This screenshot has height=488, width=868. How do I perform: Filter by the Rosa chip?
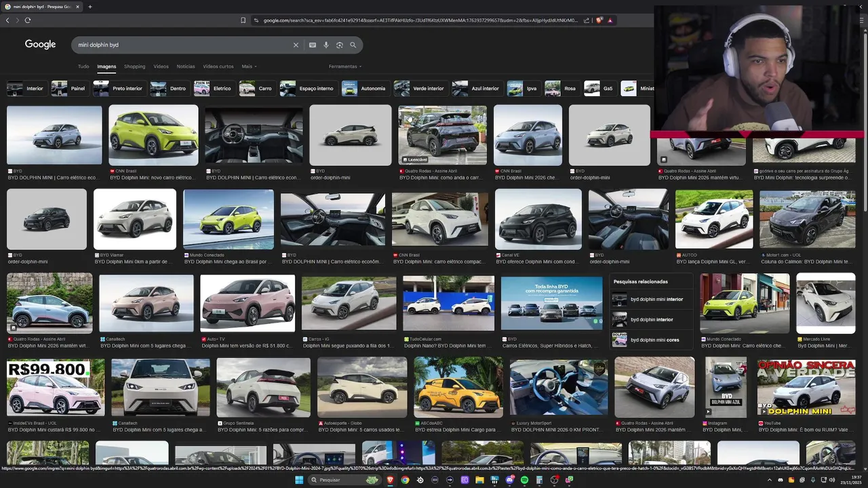561,88
